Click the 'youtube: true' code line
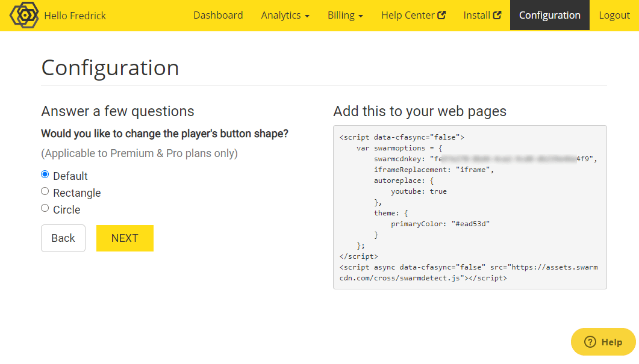 [419, 191]
